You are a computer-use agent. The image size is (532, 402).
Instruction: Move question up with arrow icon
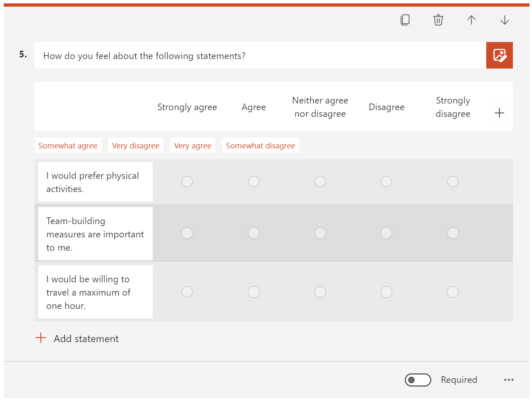(x=471, y=20)
